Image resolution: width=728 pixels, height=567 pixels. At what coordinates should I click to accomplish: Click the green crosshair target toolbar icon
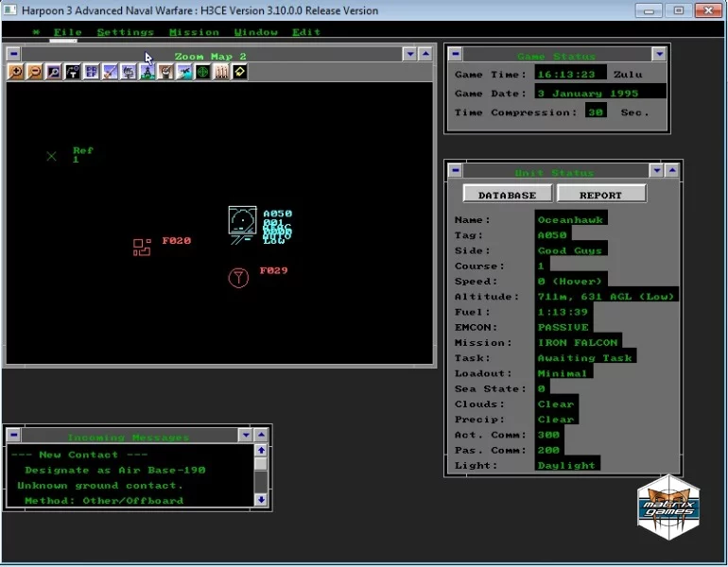coord(202,72)
